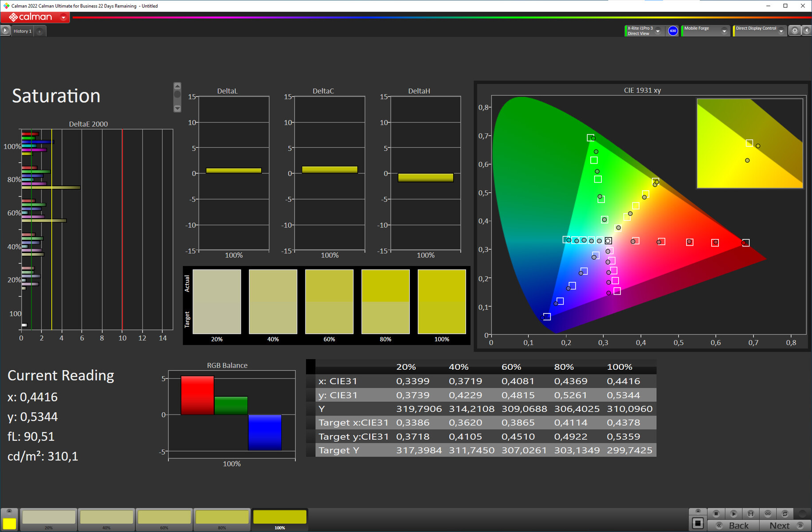Open settings with the gear icon
Viewport: 812px width, 532px height.
[x=795, y=31]
